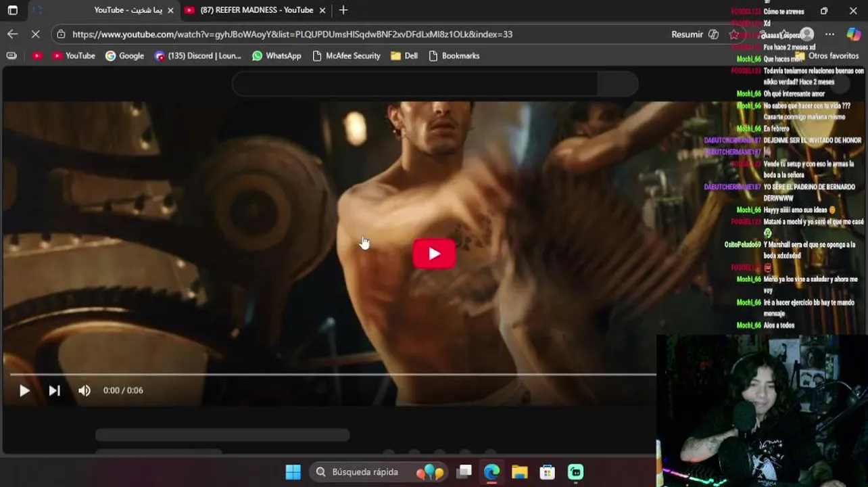This screenshot has height=487, width=868.
Task: Close the Arabic-titled YouTube tab
Action: coord(170,10)
